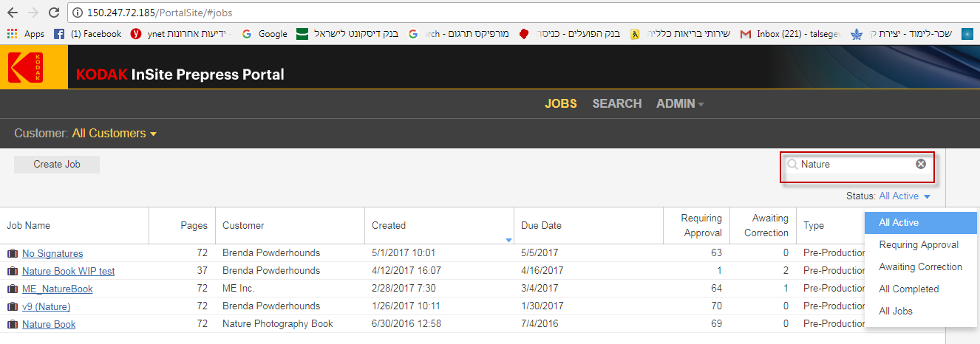Viewport: 980px width, 344px height.
Task: Click inside the job search field
Action: pos(856,165)
